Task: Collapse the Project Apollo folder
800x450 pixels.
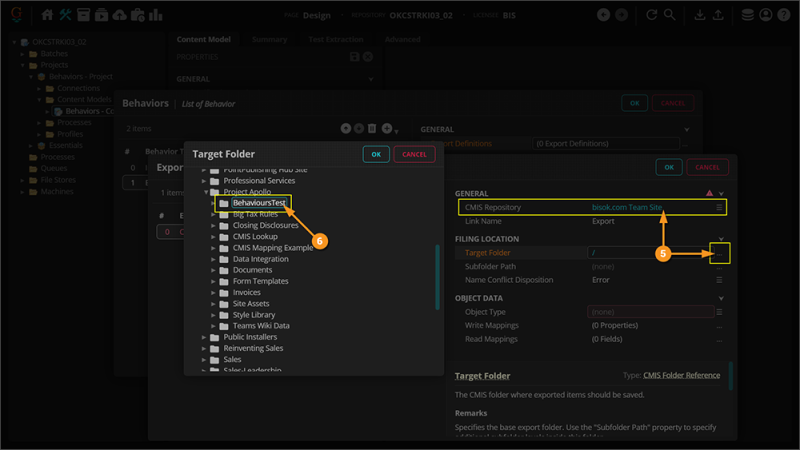Action: tap(205, 192)
